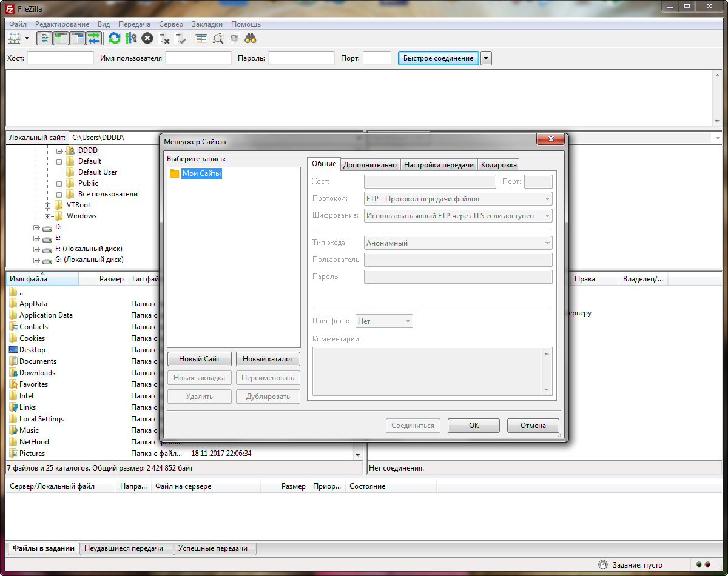Switch to the Дополнительно tab

[x=370, y=165]
